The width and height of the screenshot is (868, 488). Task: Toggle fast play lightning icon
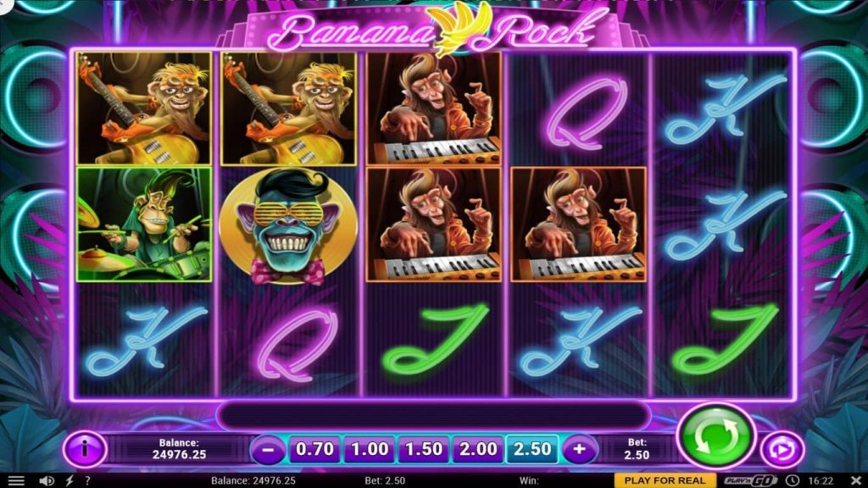pos(70,481)
